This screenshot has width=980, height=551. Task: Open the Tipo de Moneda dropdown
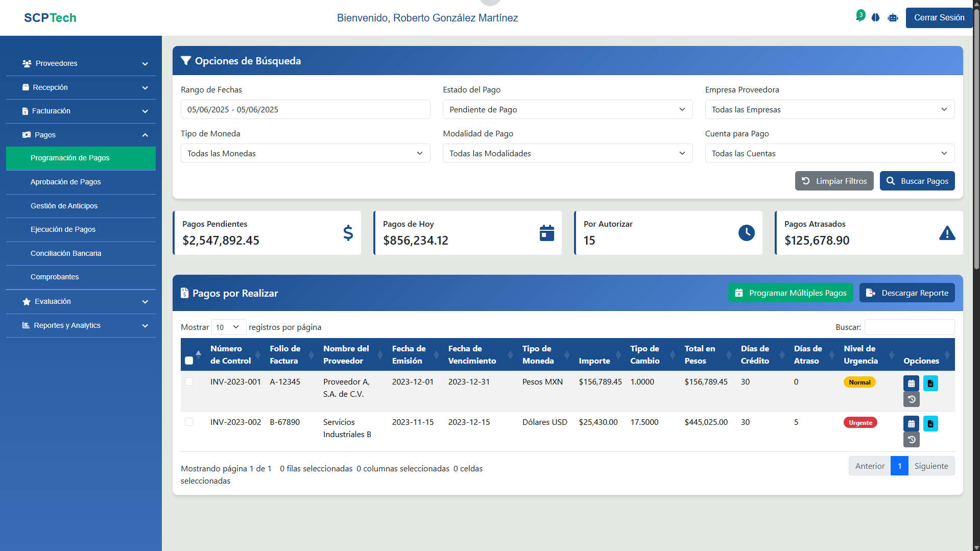click(x=305, y=153)
